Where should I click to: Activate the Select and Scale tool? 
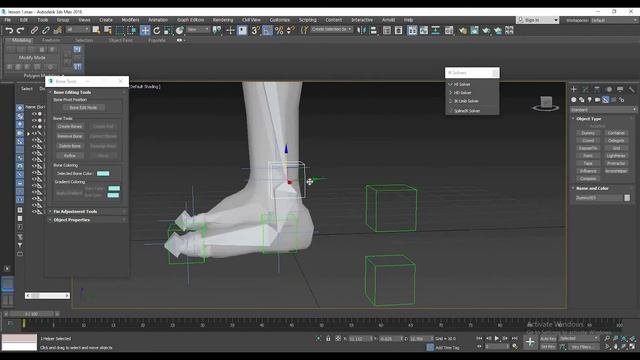168,30
